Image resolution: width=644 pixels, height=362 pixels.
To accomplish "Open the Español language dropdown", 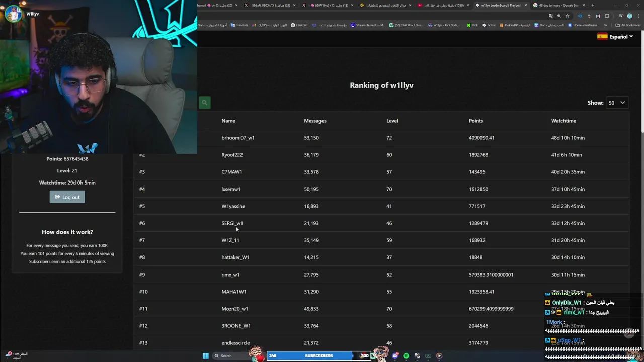I will (x=615, y=37).
